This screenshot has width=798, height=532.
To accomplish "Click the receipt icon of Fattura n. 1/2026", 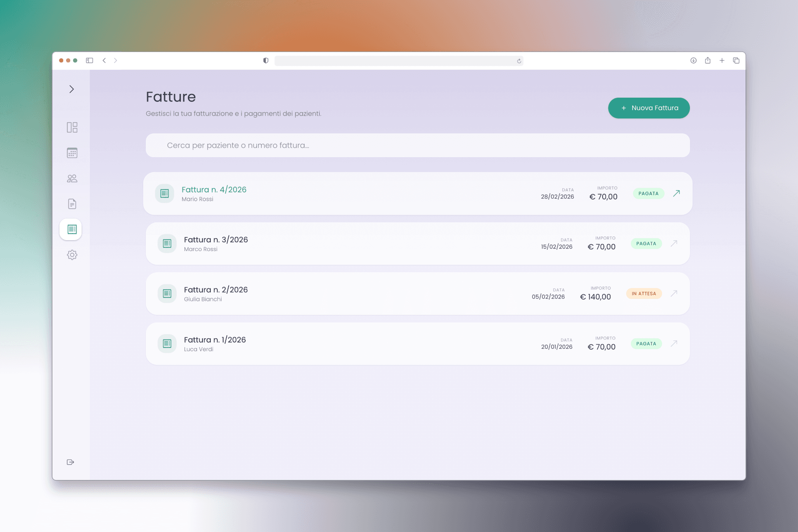I will click(167, 344).
